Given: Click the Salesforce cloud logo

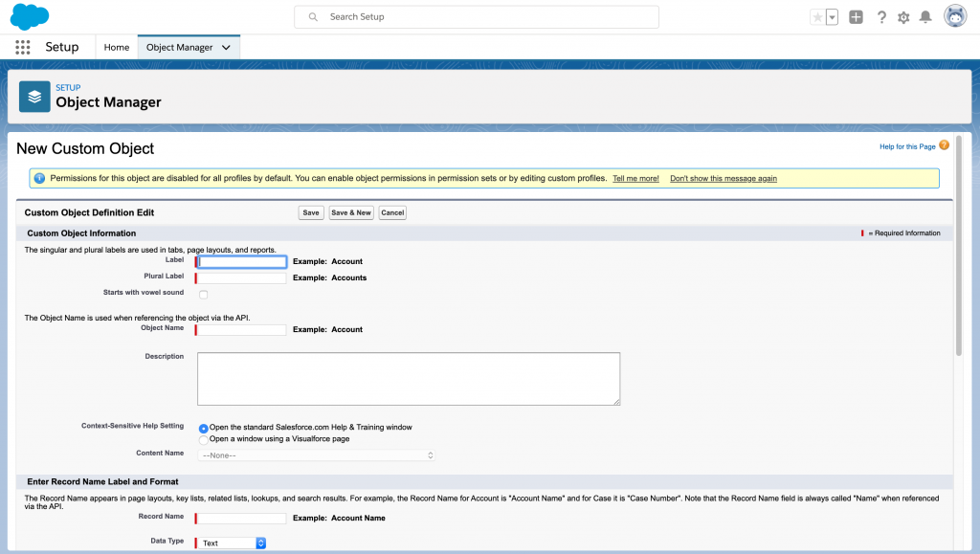Looking at the screenshot, I should click(30, 16).
